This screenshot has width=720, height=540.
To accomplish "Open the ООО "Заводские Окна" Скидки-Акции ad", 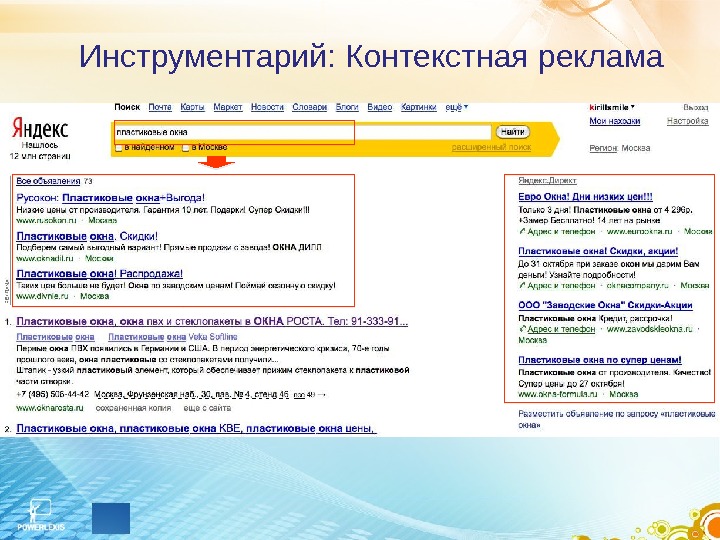I will (x=605, y=305).
